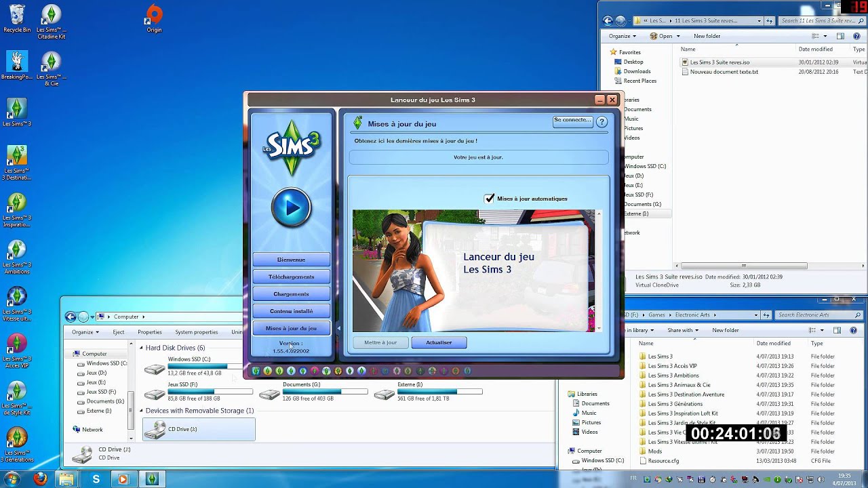This screenshot has height=488, width=868.
Task: Click the Windows Start button
Action: (14, 479)
